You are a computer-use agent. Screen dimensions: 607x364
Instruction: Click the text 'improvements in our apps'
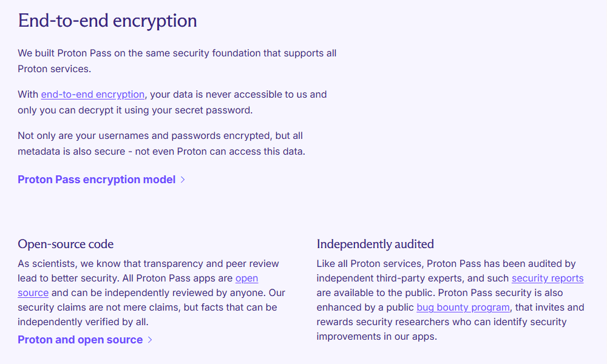point(376,336)
